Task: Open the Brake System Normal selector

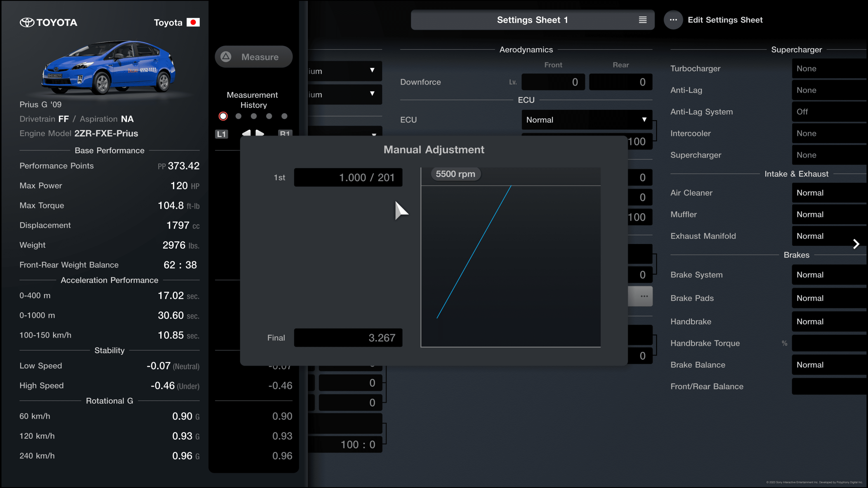Action: coord(830,275)
